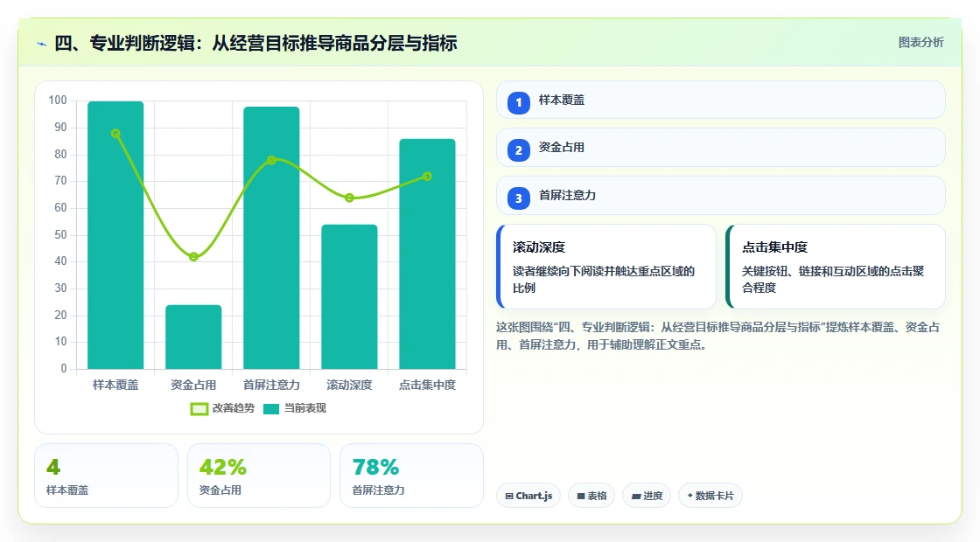Click the 图表分析 label in the header
This screenshot has height=542, width=980.
[920, 43]
